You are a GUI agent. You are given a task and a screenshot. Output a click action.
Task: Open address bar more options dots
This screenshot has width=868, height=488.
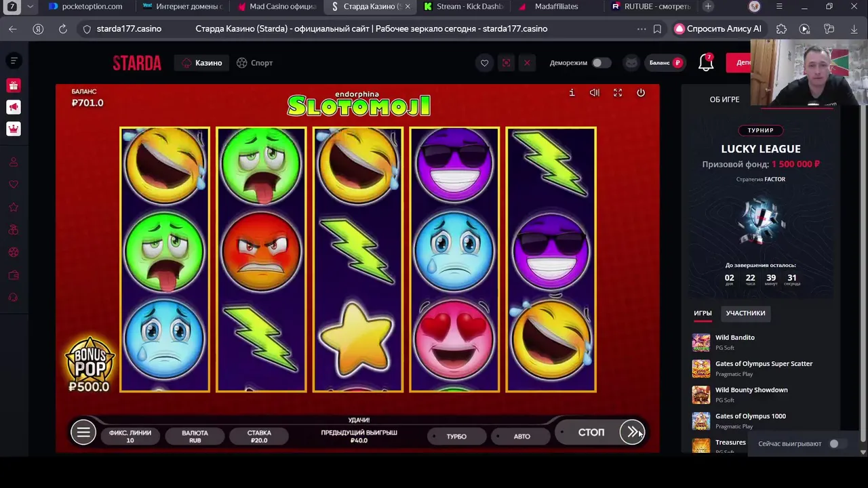(x=642, y=29)
